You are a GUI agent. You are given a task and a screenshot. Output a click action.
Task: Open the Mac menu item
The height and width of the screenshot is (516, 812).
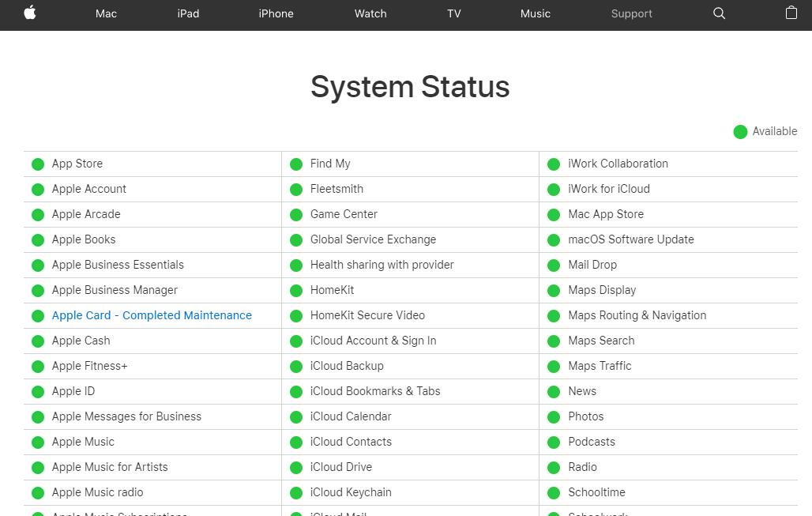point(106,13)
